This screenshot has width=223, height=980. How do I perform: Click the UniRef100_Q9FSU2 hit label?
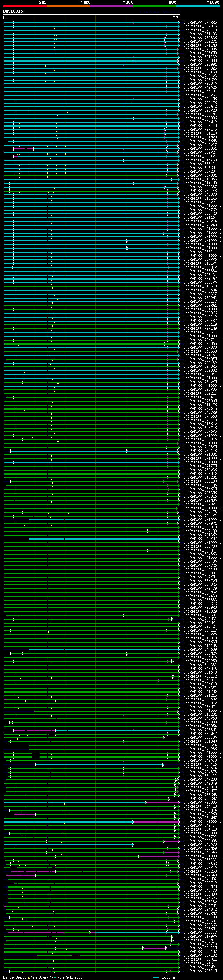click(x=200, y=730)
